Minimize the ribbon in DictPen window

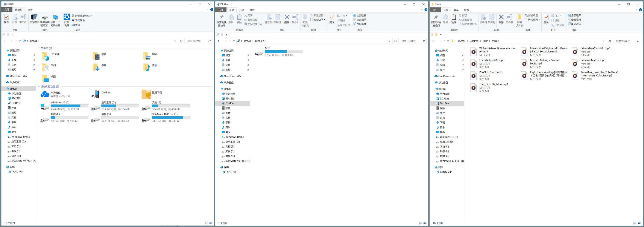click(422, 10)
